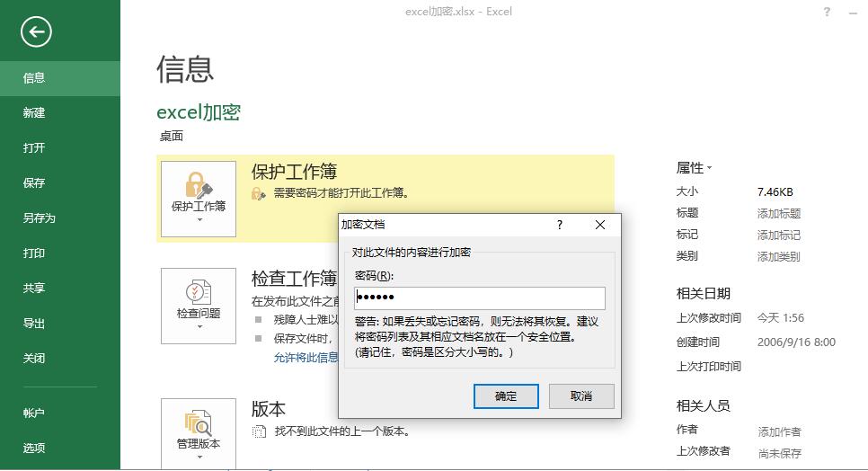Minimize the Excel window
Image resolution: width=868 pixels, height=471 pixels.
[853, 13]
